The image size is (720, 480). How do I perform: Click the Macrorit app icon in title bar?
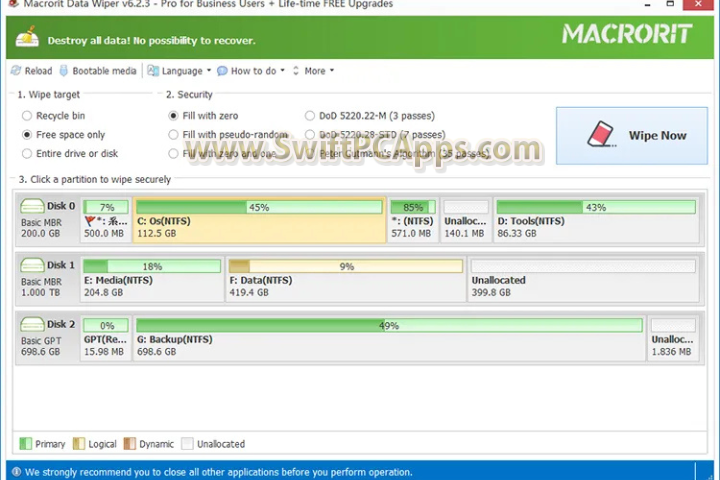tap(13, 4)
